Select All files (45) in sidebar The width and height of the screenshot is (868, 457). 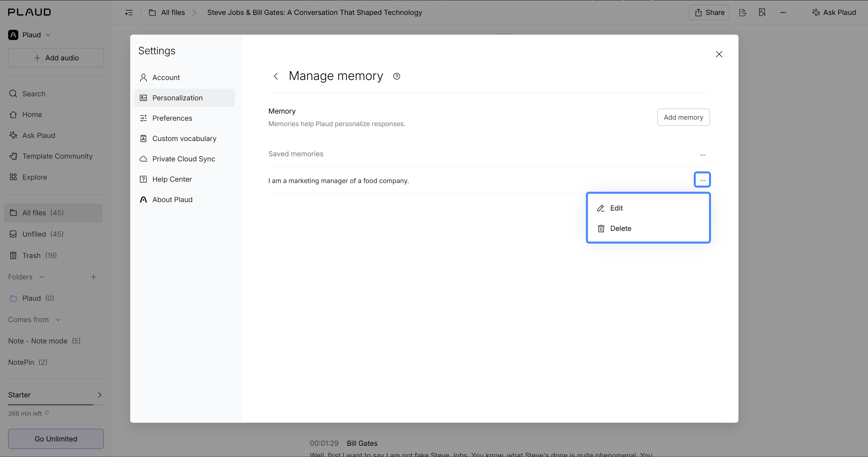[54, 213]
